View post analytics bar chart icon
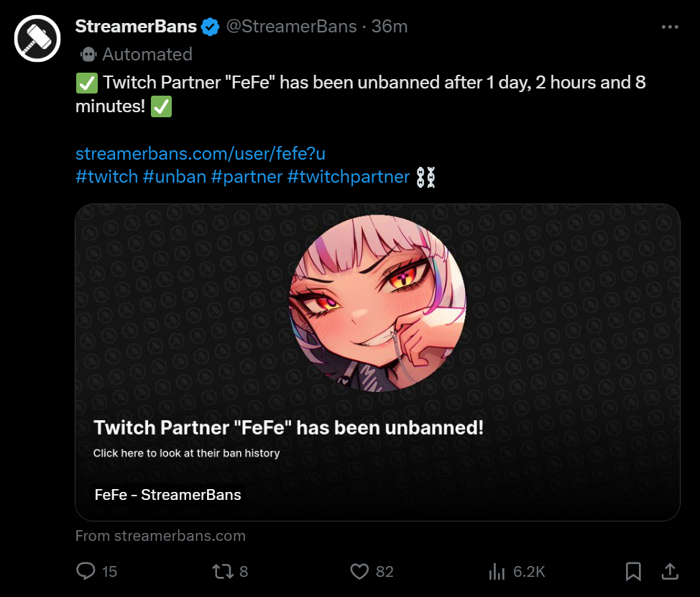 point(497,571)
